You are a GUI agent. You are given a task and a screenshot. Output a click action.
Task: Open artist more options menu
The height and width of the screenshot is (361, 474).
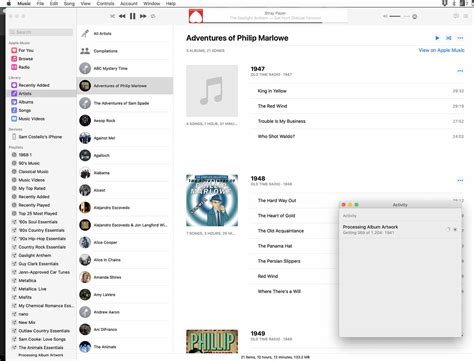click(460, 38)
